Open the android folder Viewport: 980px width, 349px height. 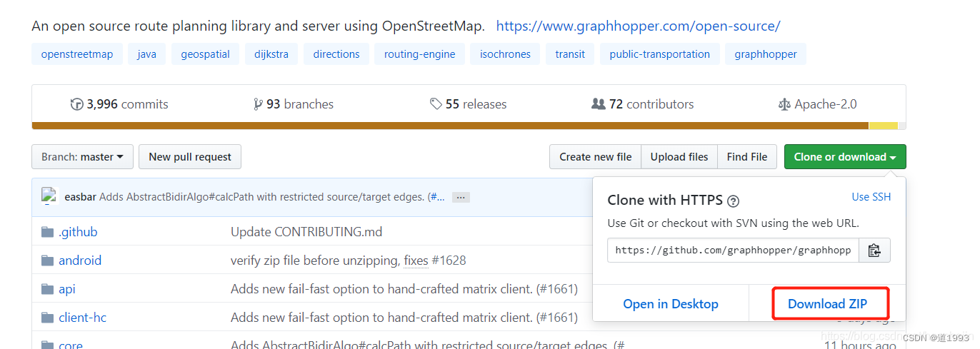[x=80, y=261]
